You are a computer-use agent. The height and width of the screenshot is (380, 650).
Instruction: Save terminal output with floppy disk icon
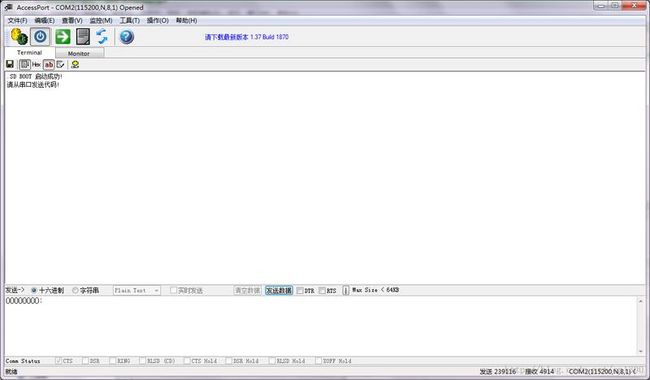click(x=10, y=64)
